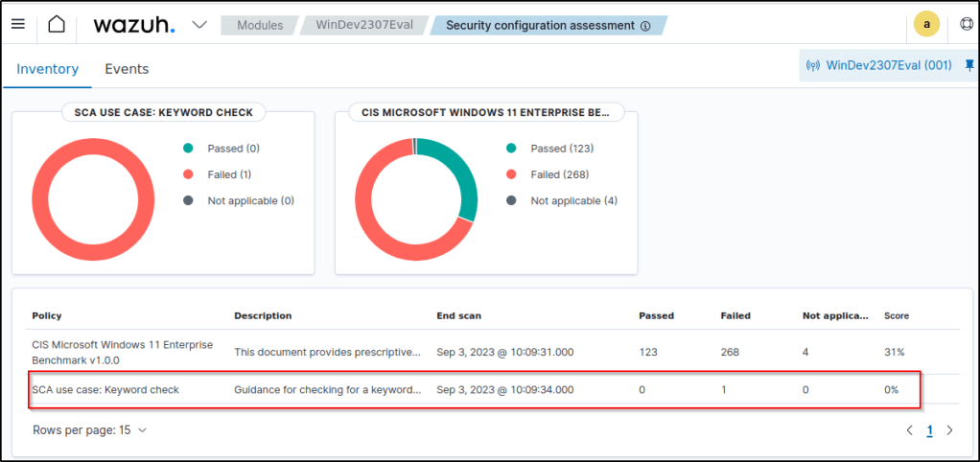The height and width of the screenshot is (462, 980).
Task: Toggle Not applicable (0) legend in Keyword check
Action: coord(250,200)
